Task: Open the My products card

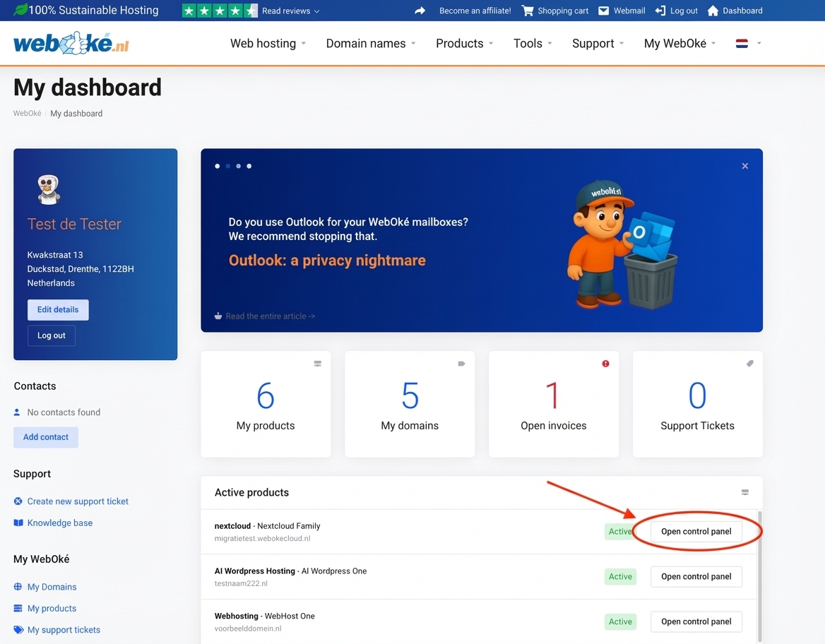Action: coord(266,404)
